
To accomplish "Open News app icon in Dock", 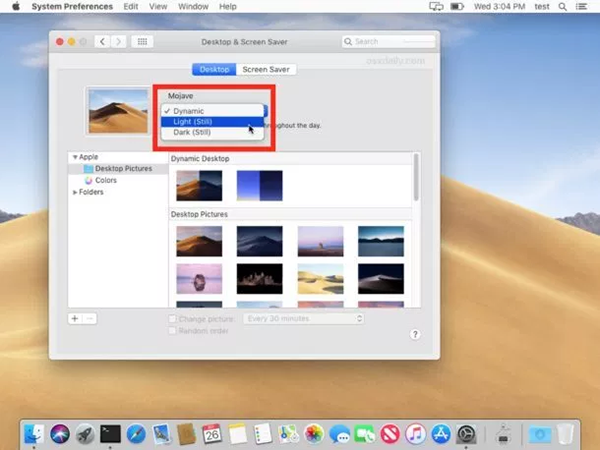I will point(390,434).
